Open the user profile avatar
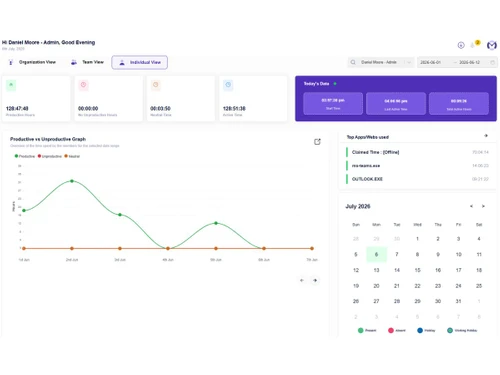The image size is (500, 375). 492,45
